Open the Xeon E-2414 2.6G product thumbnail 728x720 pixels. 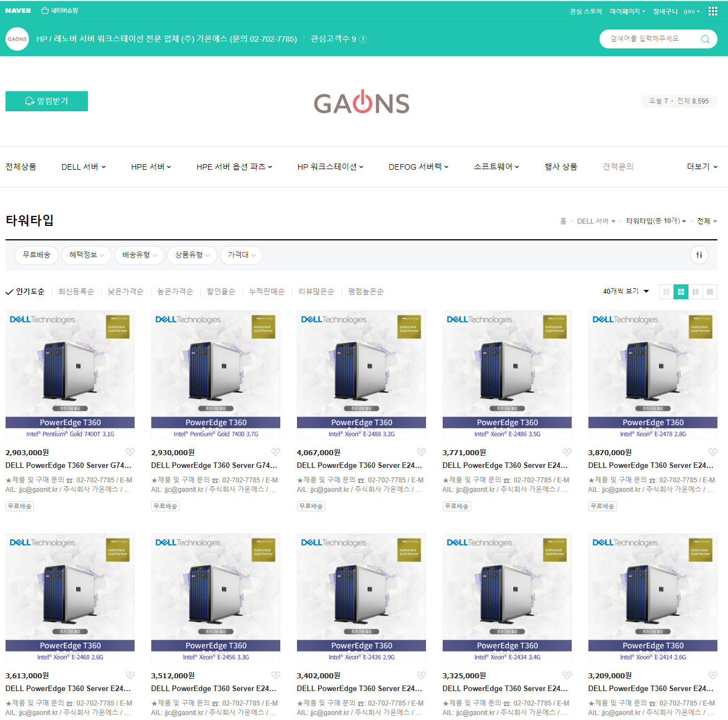(x=653, y=599)
